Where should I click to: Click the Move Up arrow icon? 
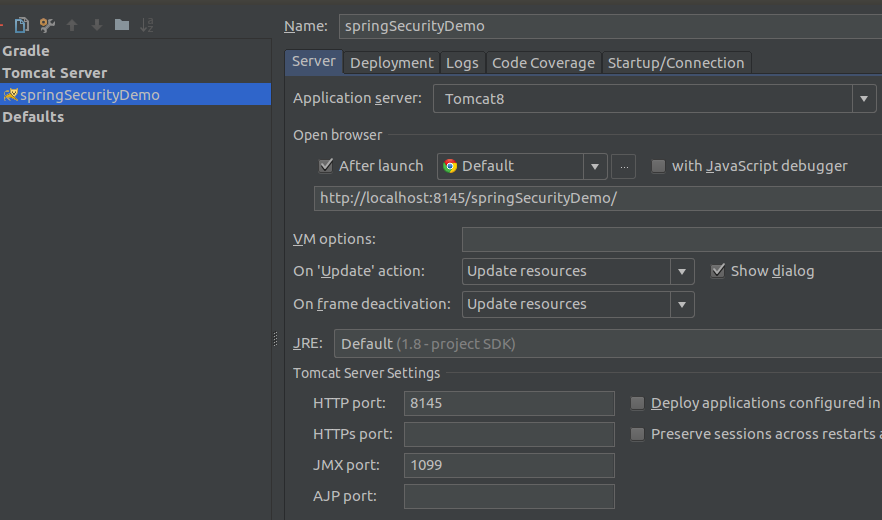pyautogui.click(x=72, y=25)
